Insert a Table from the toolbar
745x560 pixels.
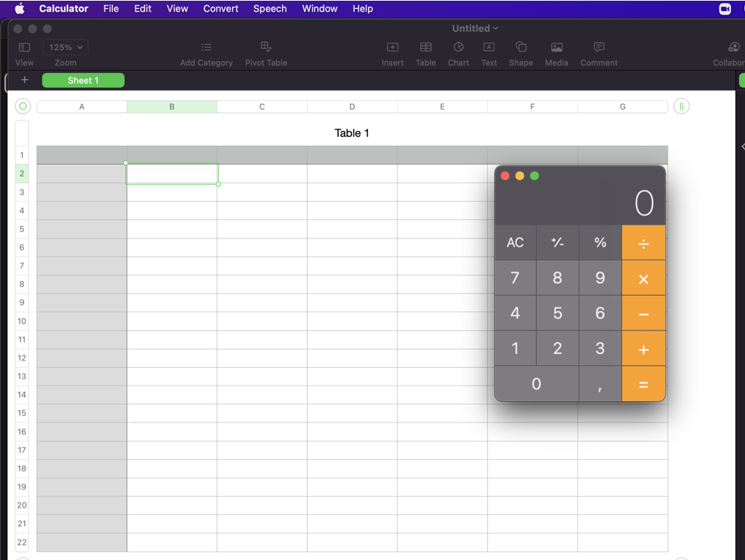(426, 47)
